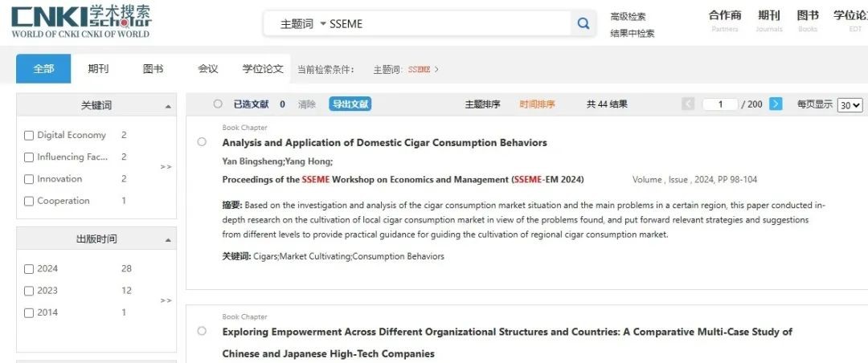Click the 导出文献 export button
This screenshot has height=363, width=868.
click(x=350, y=104)
